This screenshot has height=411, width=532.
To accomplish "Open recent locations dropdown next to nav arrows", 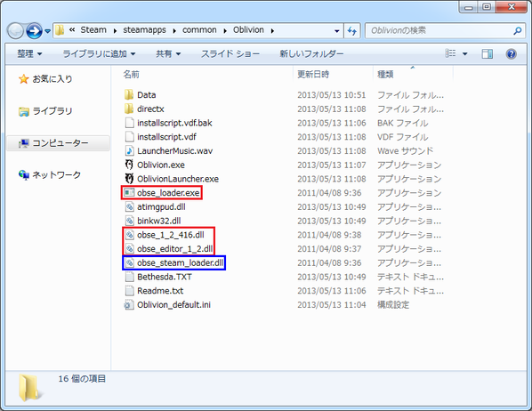I will pyautogui.click(x=48, y=31).
